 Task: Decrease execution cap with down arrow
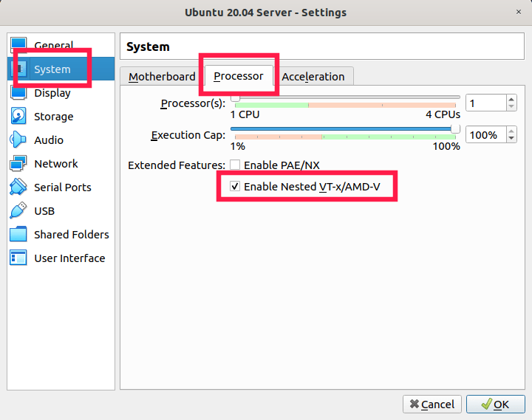point(511,138)
